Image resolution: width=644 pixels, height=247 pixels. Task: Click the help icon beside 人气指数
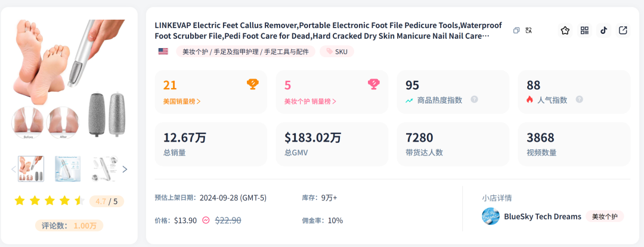(x=579, y=100)
